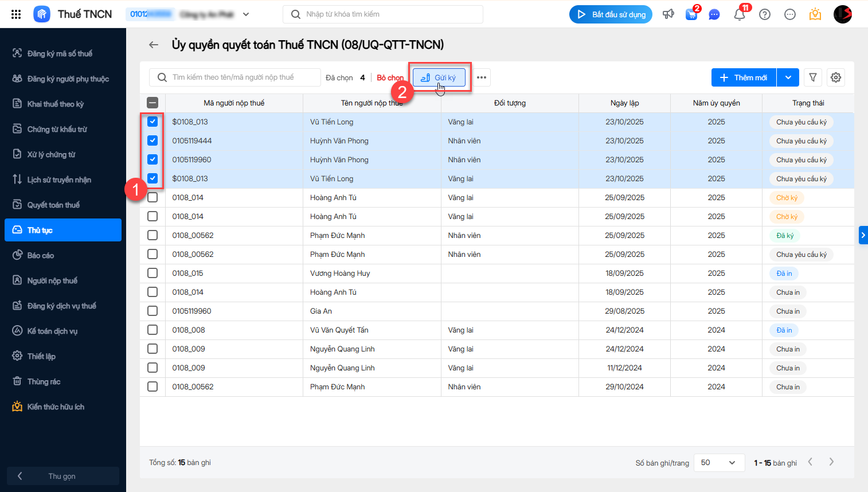Open the Thêm mới dropdown arrow

click(788, 77)
